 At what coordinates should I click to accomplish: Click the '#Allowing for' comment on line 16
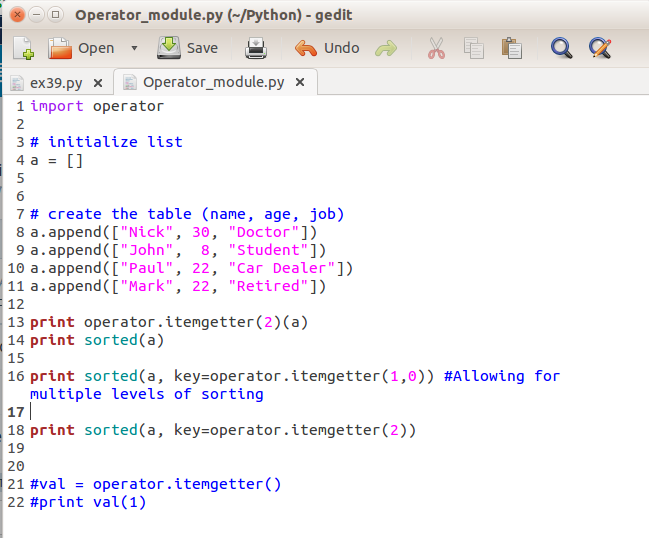coord(502,376)
